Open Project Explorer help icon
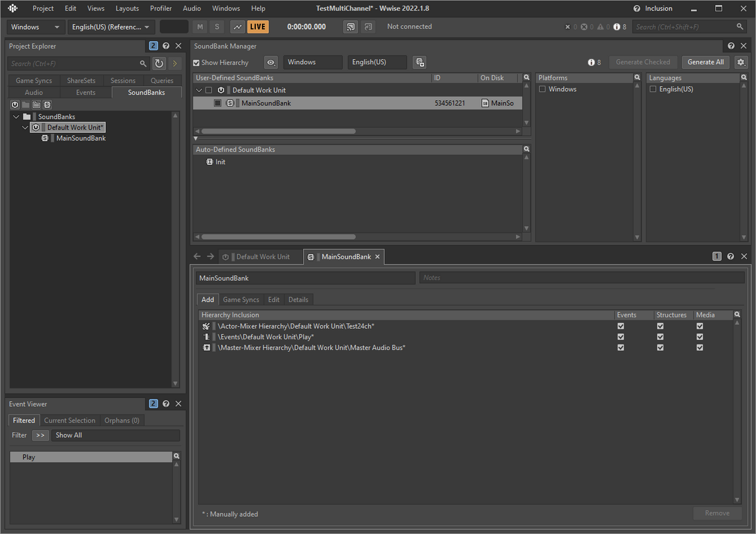This screenshot has width=756, height=534. [x=166, y=46]
